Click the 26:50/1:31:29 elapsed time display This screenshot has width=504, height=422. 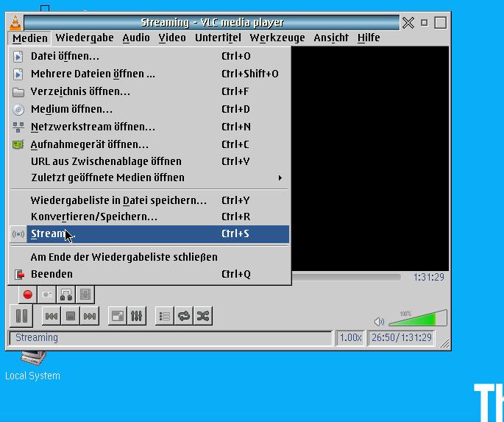coord(402,338)
